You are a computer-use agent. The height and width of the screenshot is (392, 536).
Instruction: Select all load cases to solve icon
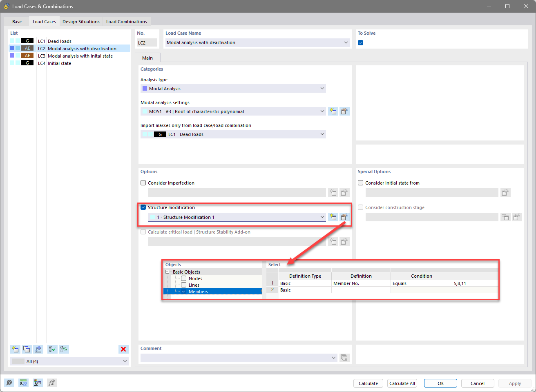[52, 349]
